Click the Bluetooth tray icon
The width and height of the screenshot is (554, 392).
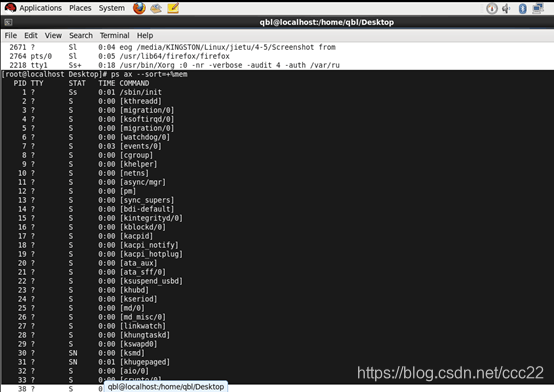coord(523,8)
